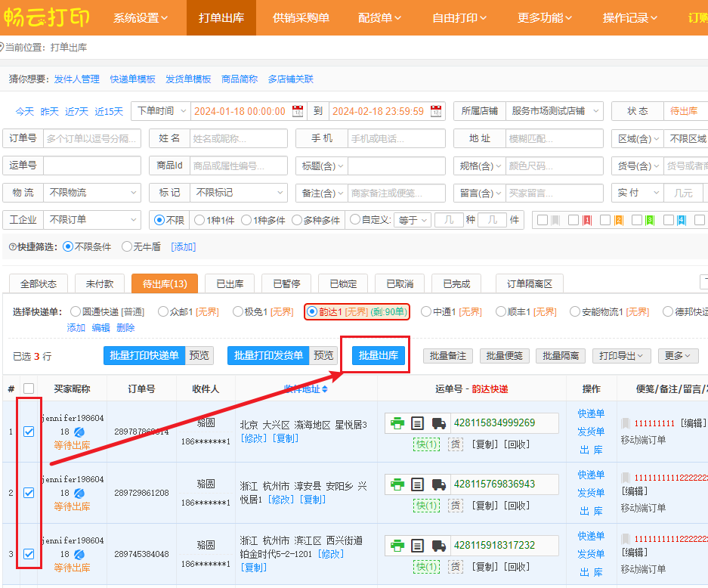708x588 pixels.
Task: Uncheck the first order row checkbox
Action: pyautogui.click(x=29, y=432)
